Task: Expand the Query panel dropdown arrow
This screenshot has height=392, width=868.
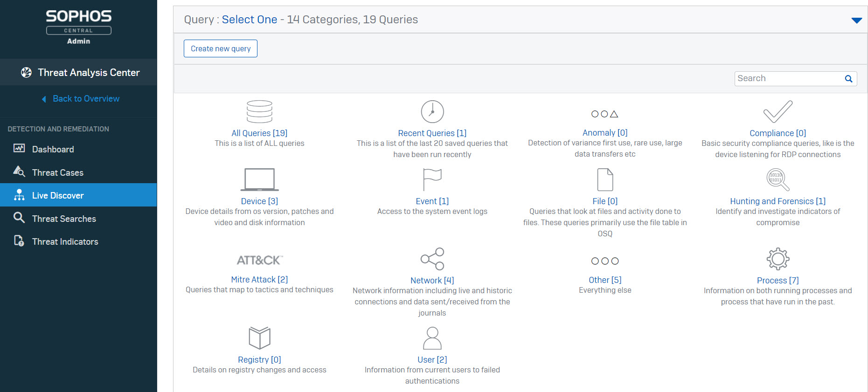Action: pyautogui.click(x=856, y=20)
